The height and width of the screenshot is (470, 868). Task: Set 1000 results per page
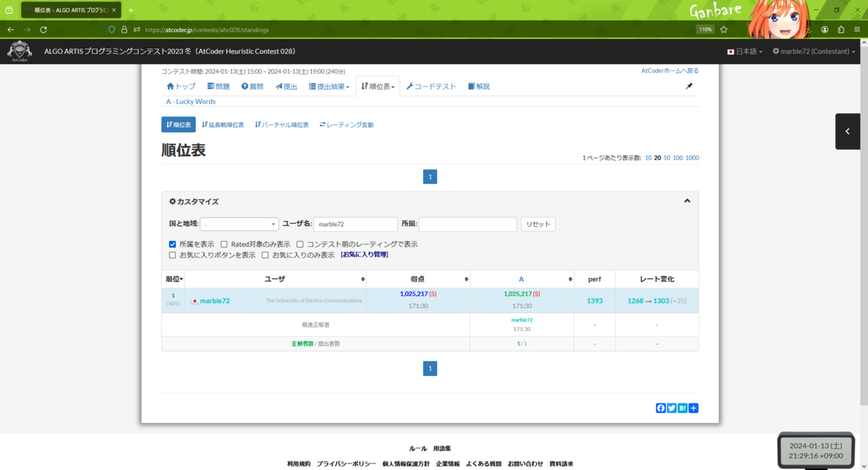point(692,158)
